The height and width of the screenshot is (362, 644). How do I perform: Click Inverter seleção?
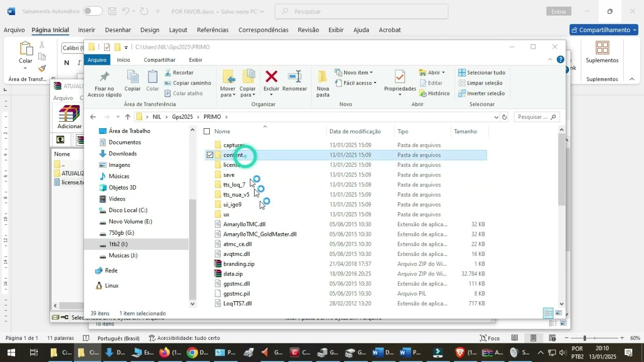click(481, 93)
